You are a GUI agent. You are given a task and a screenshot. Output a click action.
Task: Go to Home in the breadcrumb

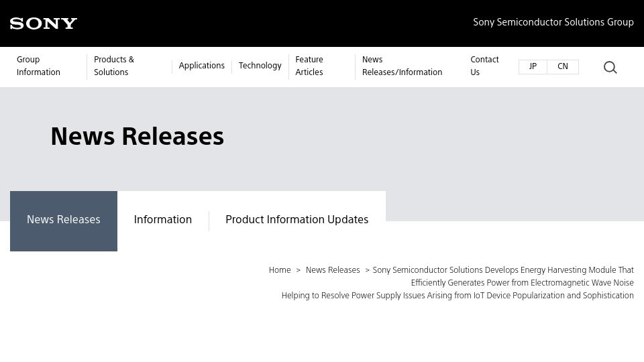280,270
